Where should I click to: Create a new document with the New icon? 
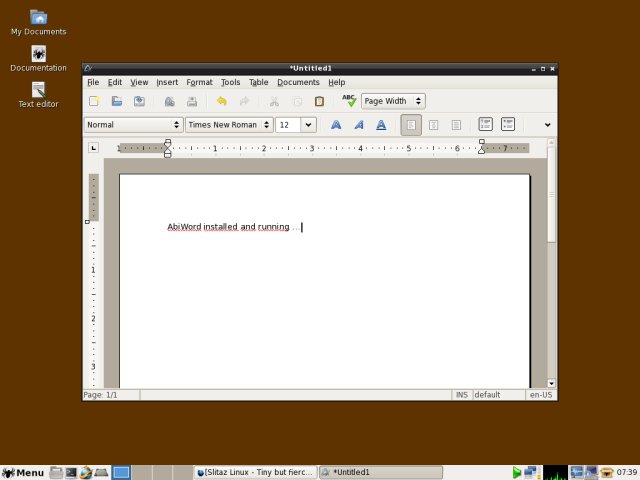pos(94,101)
